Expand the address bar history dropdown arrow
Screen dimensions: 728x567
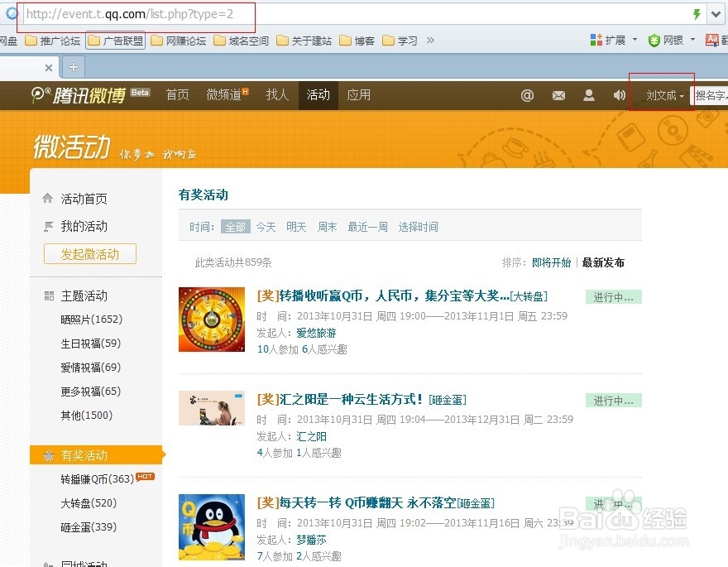(x=716, y=14)
